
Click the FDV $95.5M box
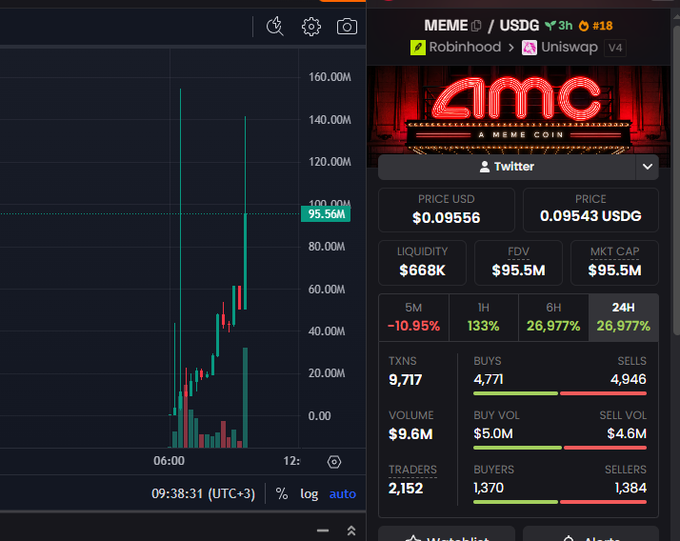[518, 263]
